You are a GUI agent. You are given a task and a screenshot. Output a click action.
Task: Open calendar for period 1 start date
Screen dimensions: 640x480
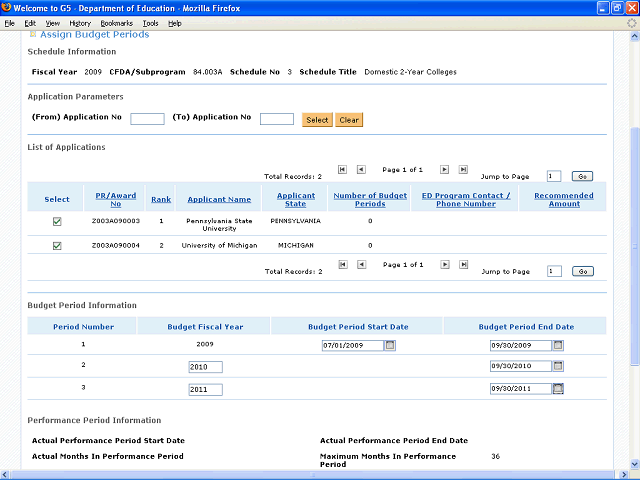click(391, 345)
